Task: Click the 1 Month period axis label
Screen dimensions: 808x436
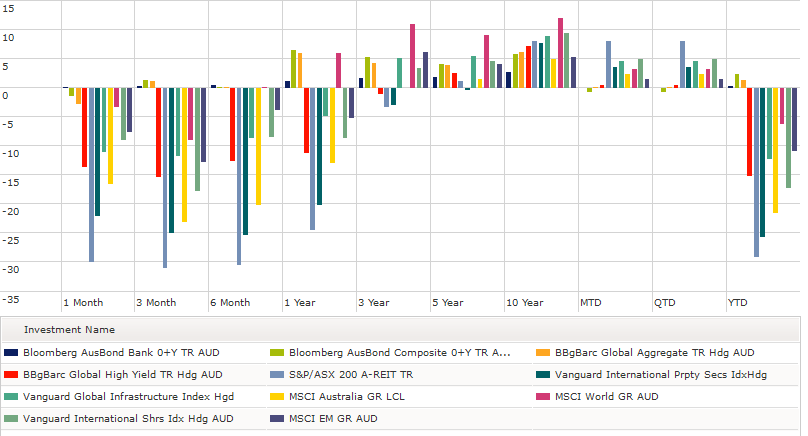Action: [x=83, y=302]
